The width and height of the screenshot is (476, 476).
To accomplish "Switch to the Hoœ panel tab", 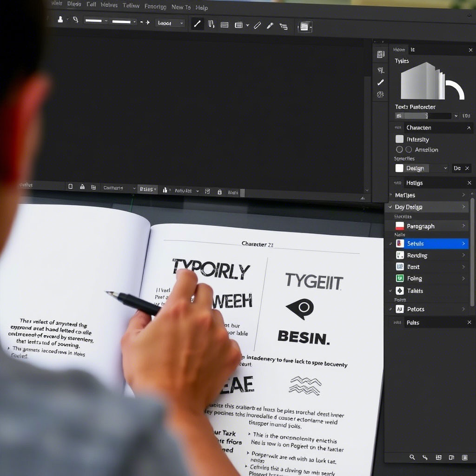I will coord(399,49).
